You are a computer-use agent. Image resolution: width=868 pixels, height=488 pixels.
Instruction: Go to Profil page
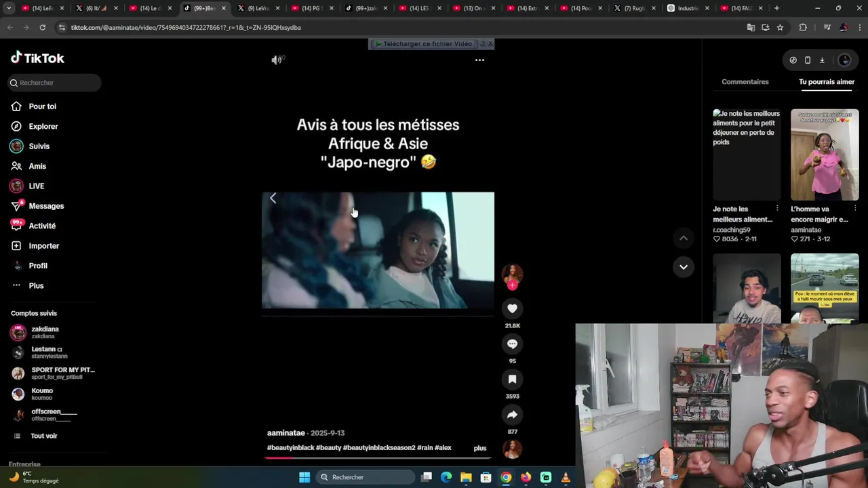click(x=37, y=266)
